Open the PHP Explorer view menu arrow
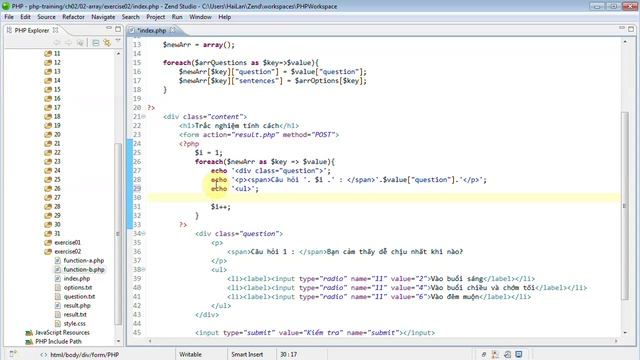This screenshot has height=360, width=640. point(118,41)
